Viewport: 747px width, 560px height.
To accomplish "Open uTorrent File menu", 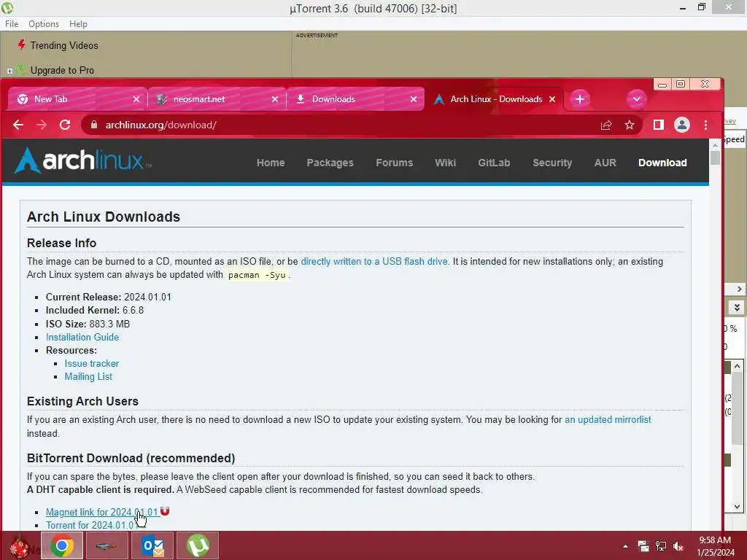I will [x=12, y=24].
